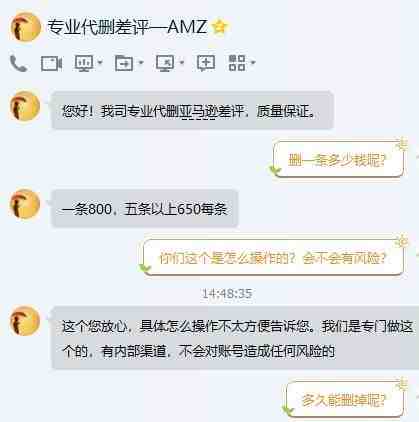
Task: Click the outgoing bubble 多久能删掉呢？
Action: [344, 399]
